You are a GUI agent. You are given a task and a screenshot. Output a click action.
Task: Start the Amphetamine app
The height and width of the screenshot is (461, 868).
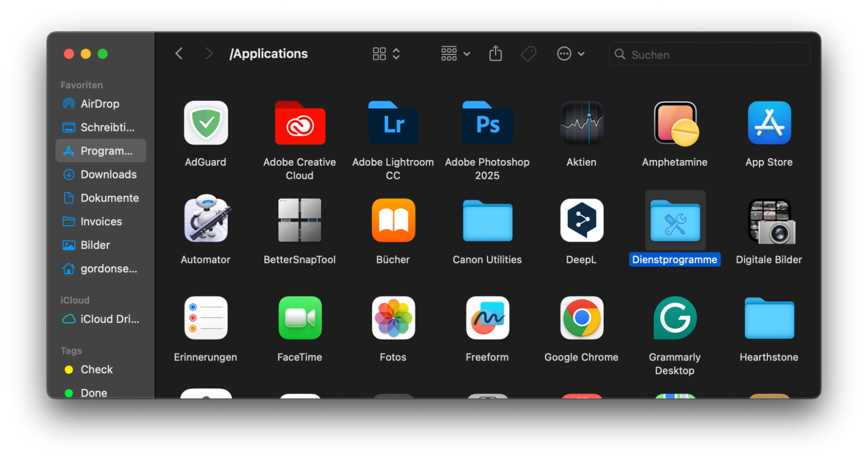(675, 123)
